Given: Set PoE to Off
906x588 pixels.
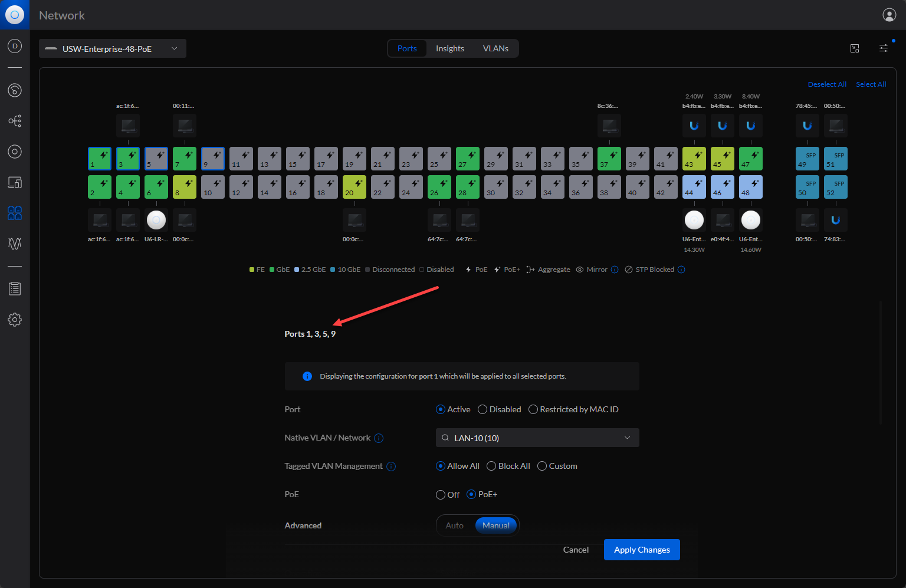Looking at the screenshot, I should [441, 495].
